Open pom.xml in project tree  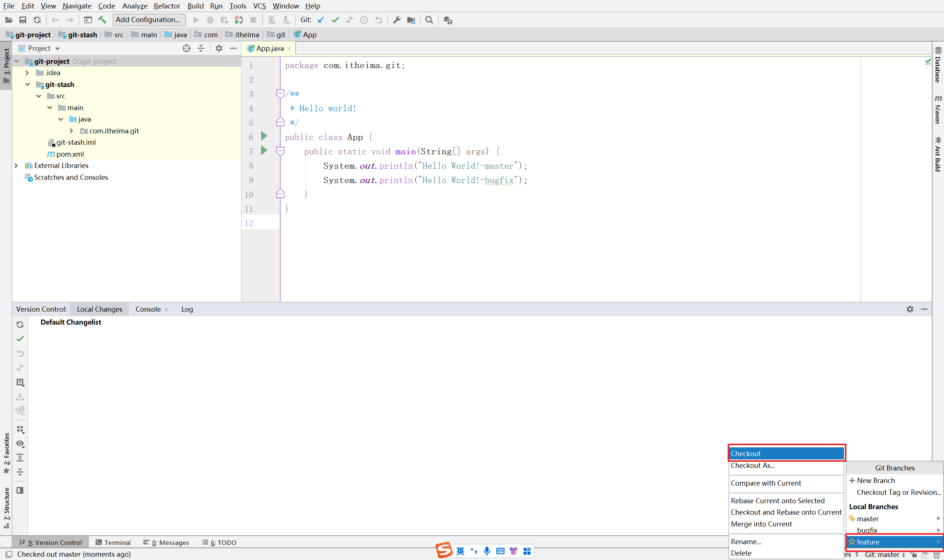[x=70, y=154]
